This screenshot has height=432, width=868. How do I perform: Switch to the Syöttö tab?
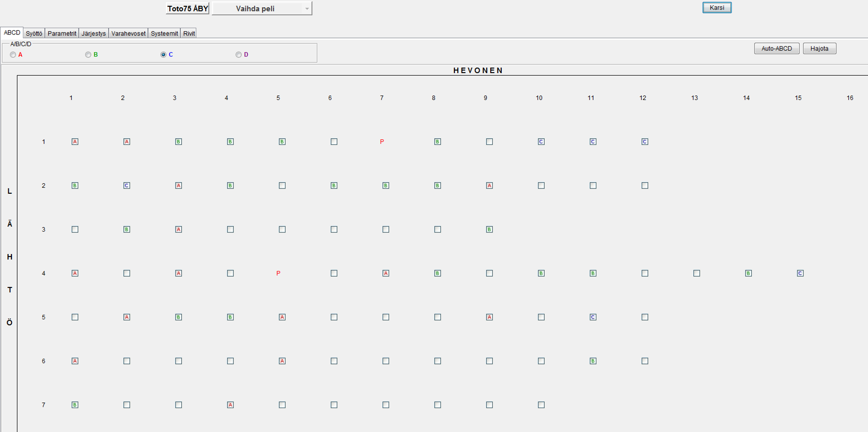(34, 33)
